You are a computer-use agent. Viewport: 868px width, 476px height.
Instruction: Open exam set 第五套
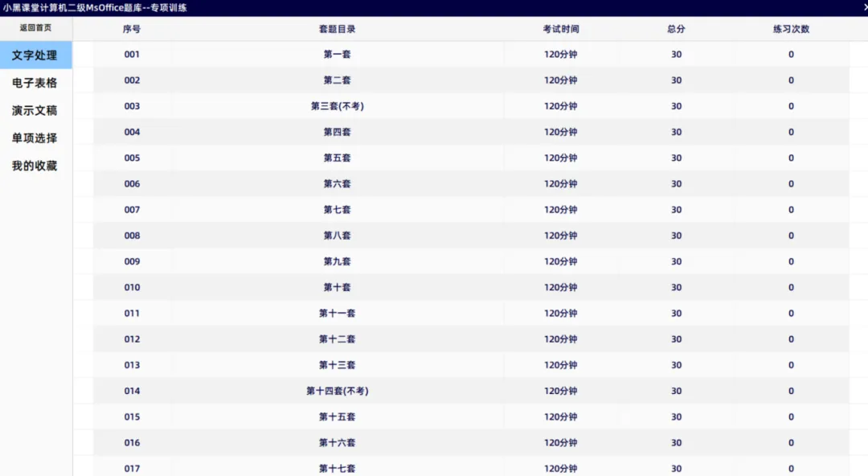point(337,158)
